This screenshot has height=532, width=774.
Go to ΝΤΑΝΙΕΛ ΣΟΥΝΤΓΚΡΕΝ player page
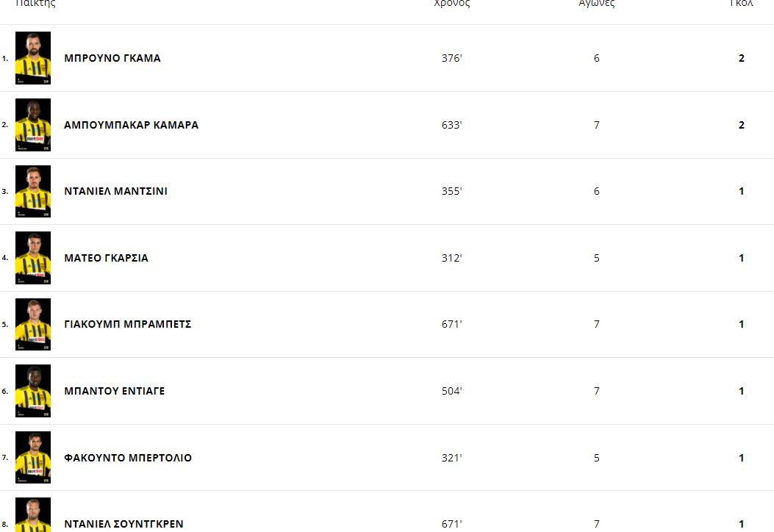click(124, 524)
